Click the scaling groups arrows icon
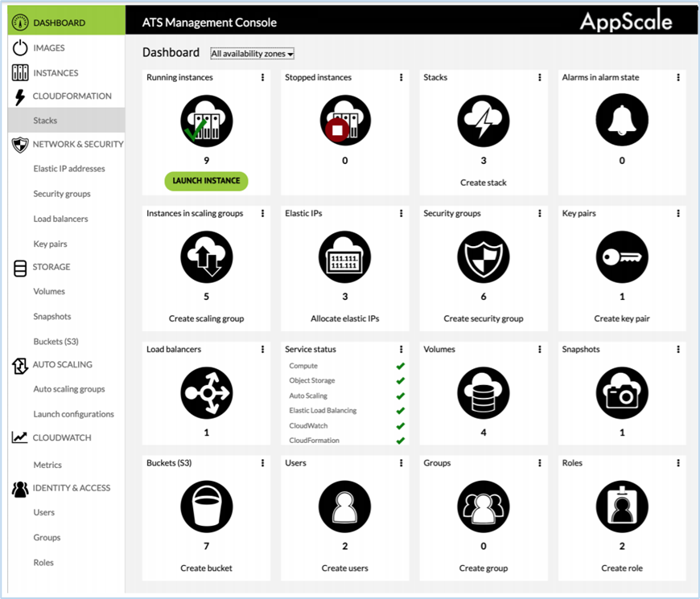The image size is (700, 599). [206, 257]
